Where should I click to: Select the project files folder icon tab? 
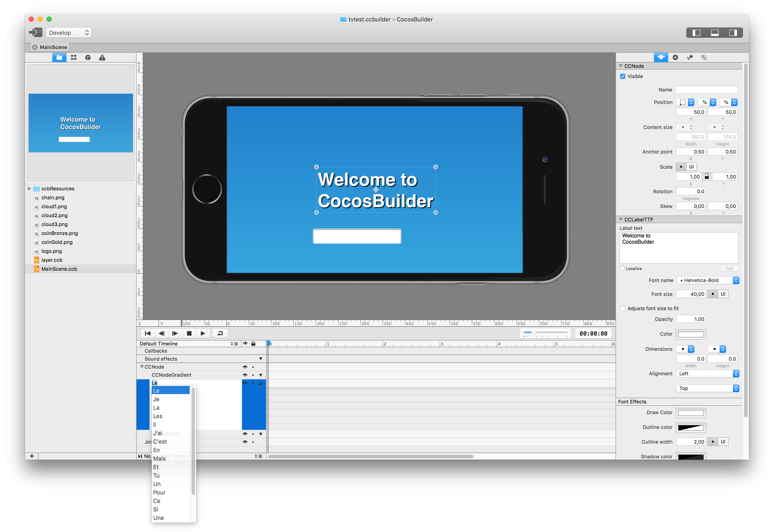click(59, 57)
